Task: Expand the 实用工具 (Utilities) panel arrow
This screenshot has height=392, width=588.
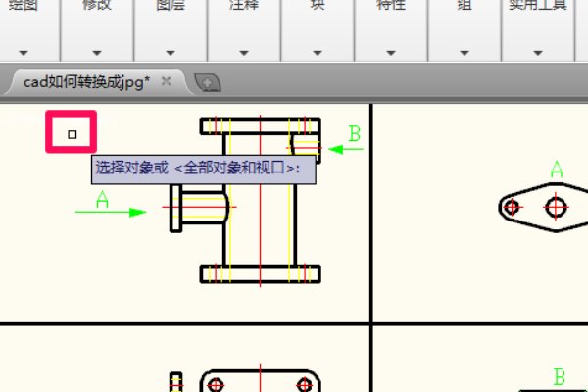Action: (x=537, y=52)
